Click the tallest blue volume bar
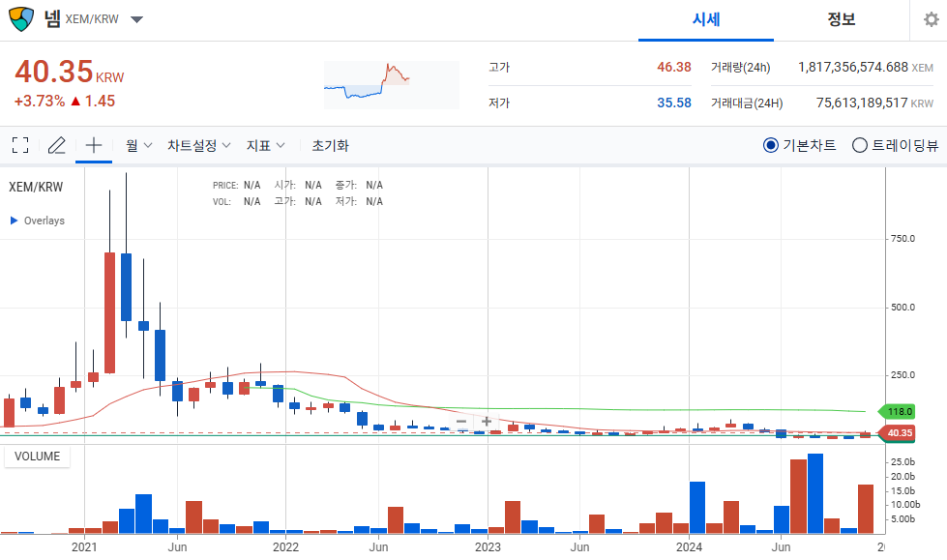The height and width of the screenshot is (560, 947). [815, 493]
